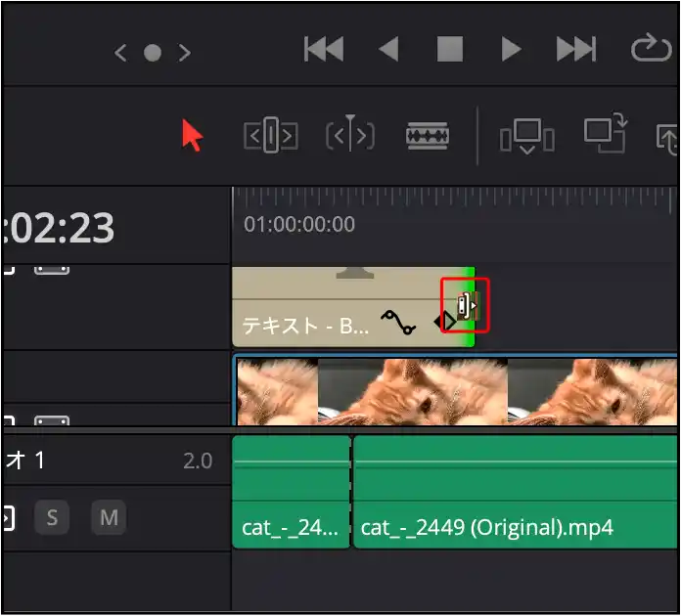681x616 pixels.
Task: Click the right trim edge of the text clip
Action: (471, 306)
